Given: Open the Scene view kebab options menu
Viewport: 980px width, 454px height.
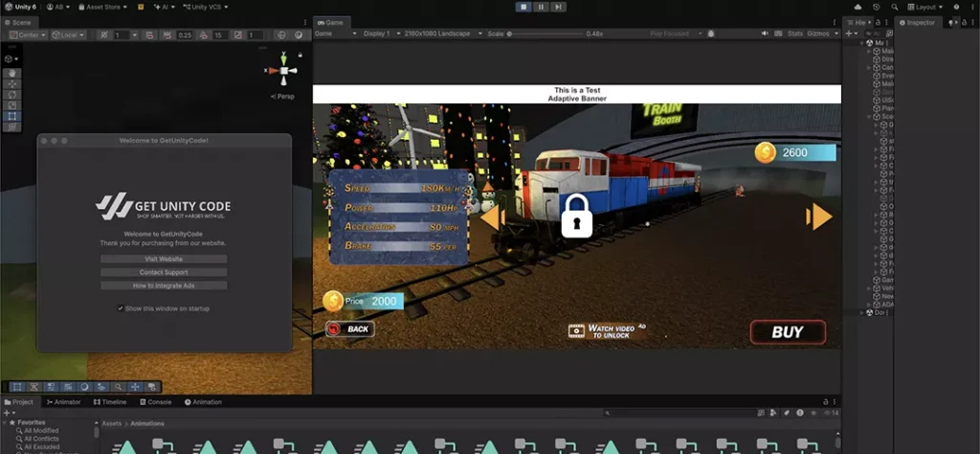Looking at the screenshot, I should click(305, 23).
